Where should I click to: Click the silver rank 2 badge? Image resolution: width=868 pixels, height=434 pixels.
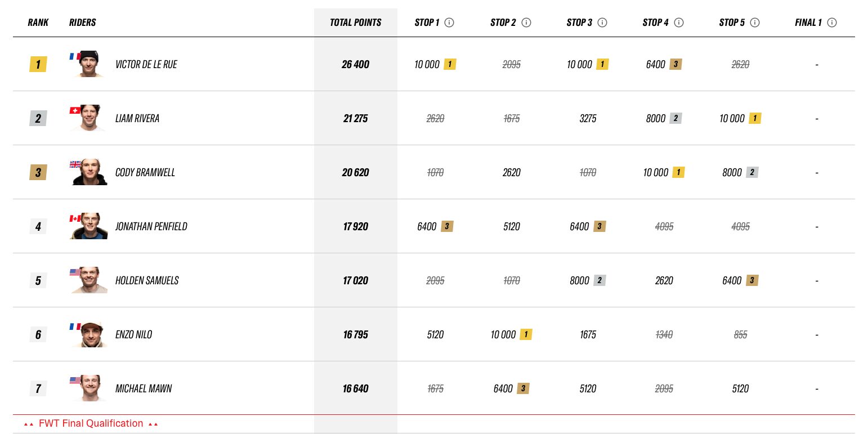pyautogui.click(x=38, y=119)
